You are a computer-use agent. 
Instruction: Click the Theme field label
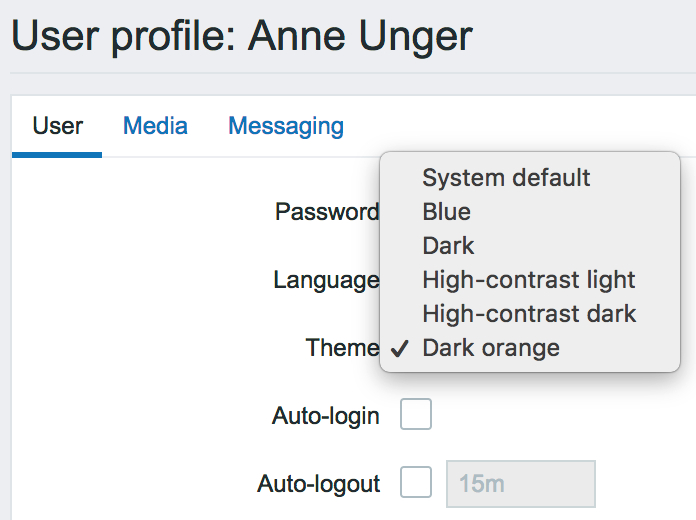[x=342, y=348]
